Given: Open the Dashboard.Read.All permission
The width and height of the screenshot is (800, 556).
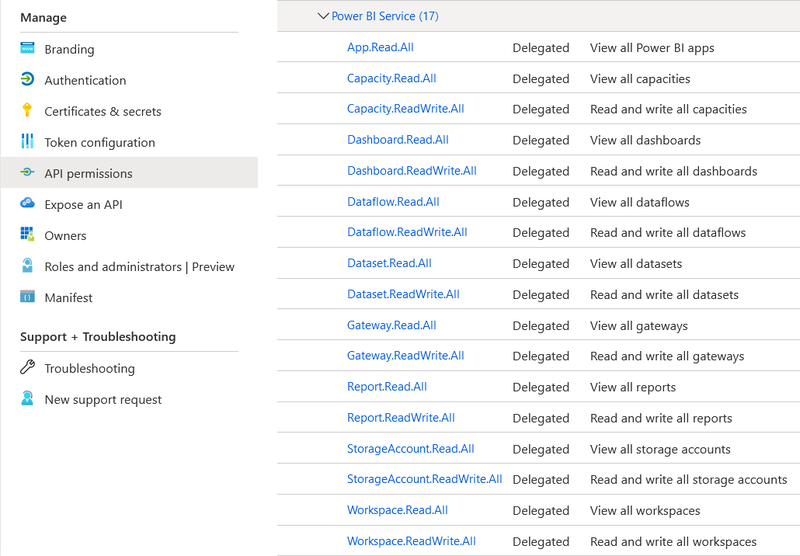Looking at the screenshot, I should pyautogui.click(x=397, y=140).
